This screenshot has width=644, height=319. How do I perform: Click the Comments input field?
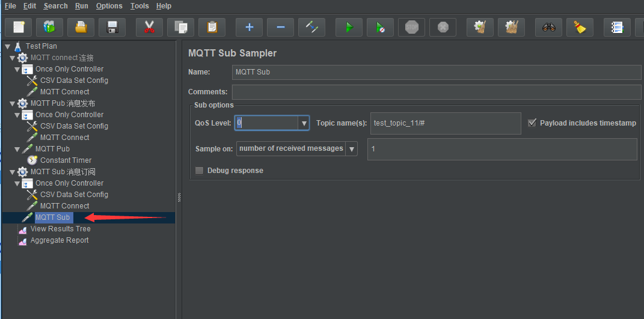click(437, 91)
